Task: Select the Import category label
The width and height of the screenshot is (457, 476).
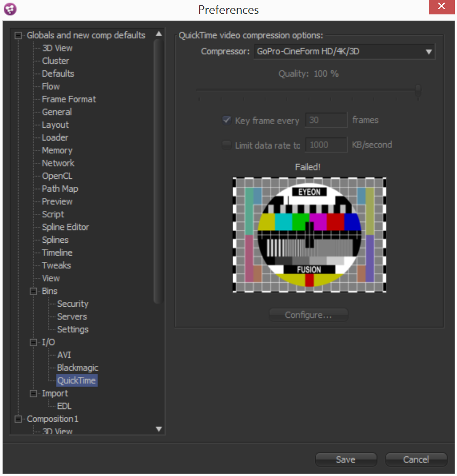Action: 55,393
